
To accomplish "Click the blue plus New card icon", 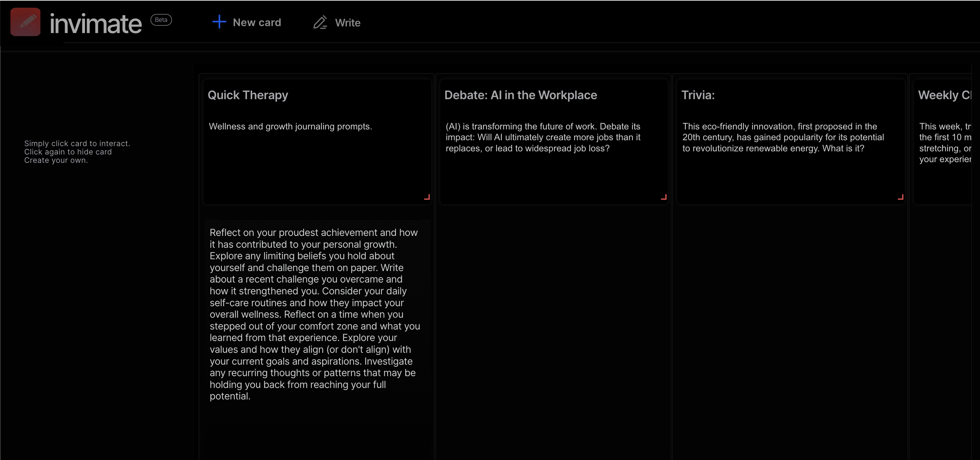I will 219,22.
